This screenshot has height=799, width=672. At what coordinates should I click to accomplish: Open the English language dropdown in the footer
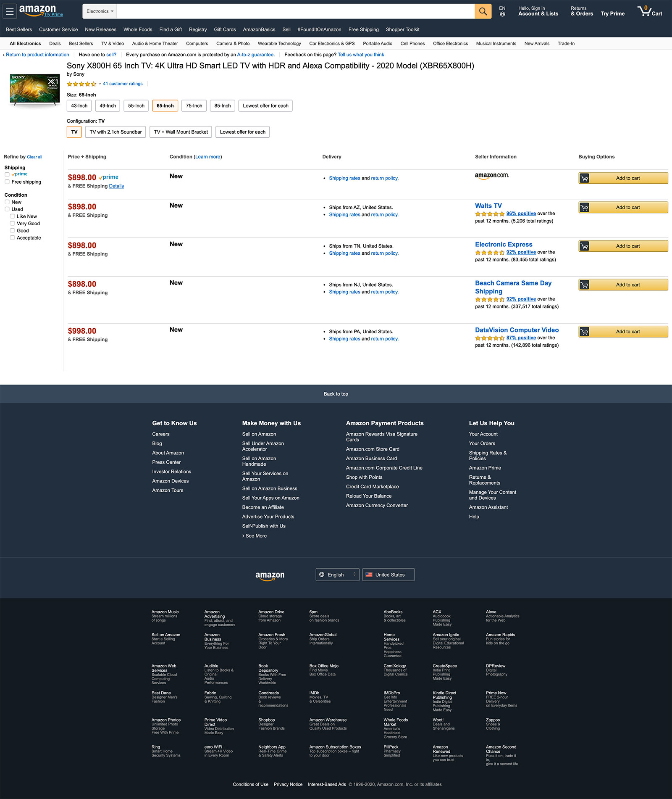click(337, 575)
